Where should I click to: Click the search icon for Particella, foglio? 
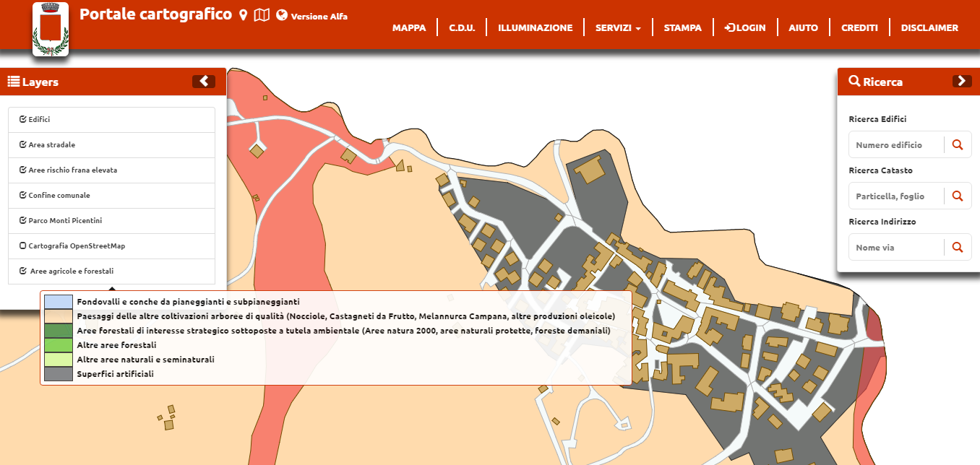(x=958, y=196)
